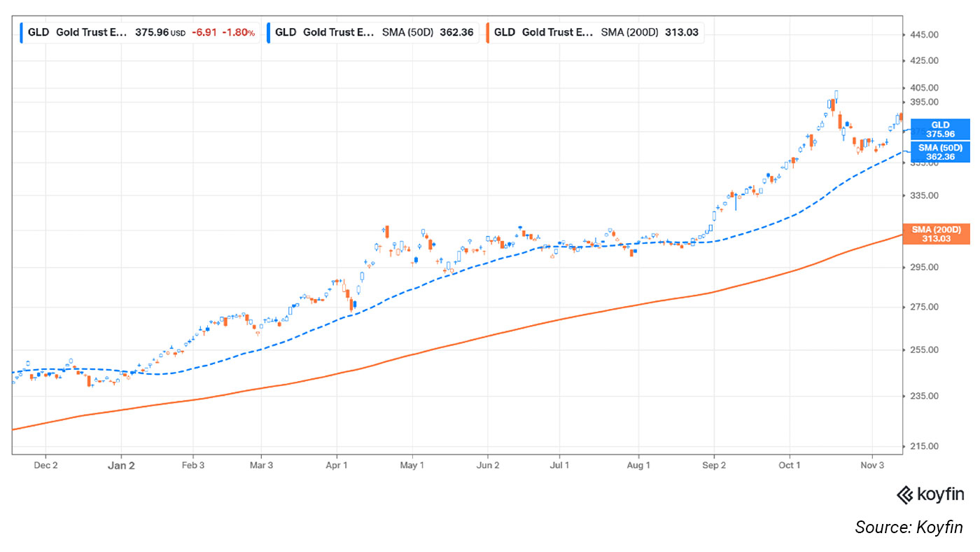
Task: Click the Jan 2 date axis label
Action: (121, 465)
